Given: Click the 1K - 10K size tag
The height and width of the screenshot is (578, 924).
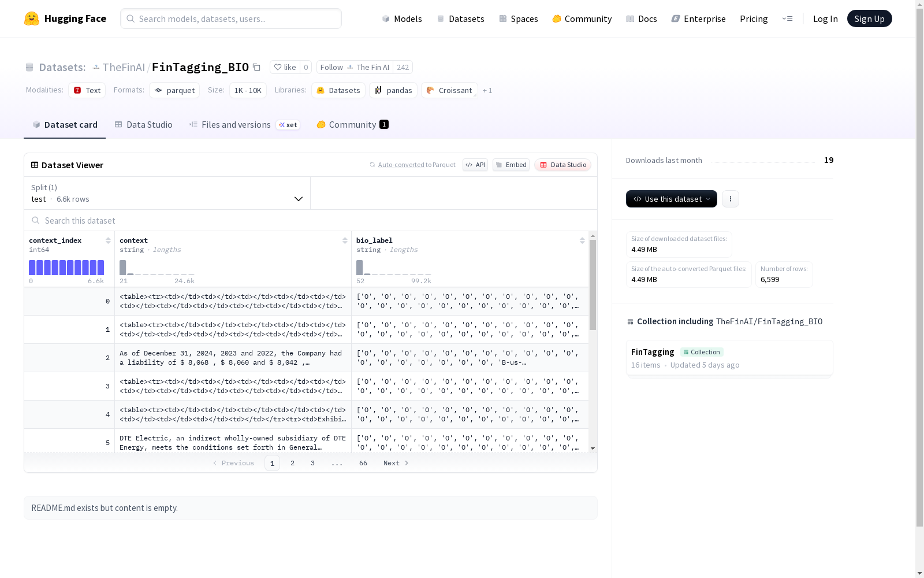Looking at the screenshot, I should point(248,90).
